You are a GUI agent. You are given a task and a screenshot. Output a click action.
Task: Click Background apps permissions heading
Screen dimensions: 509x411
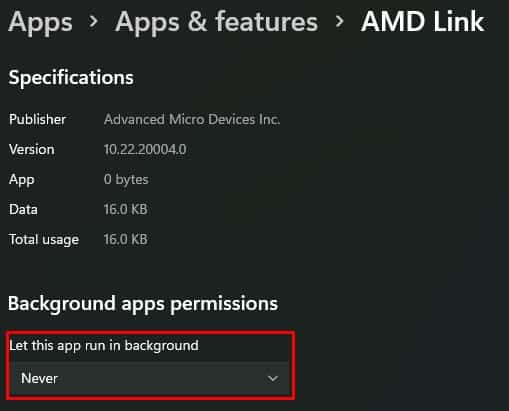coord(143,304)
